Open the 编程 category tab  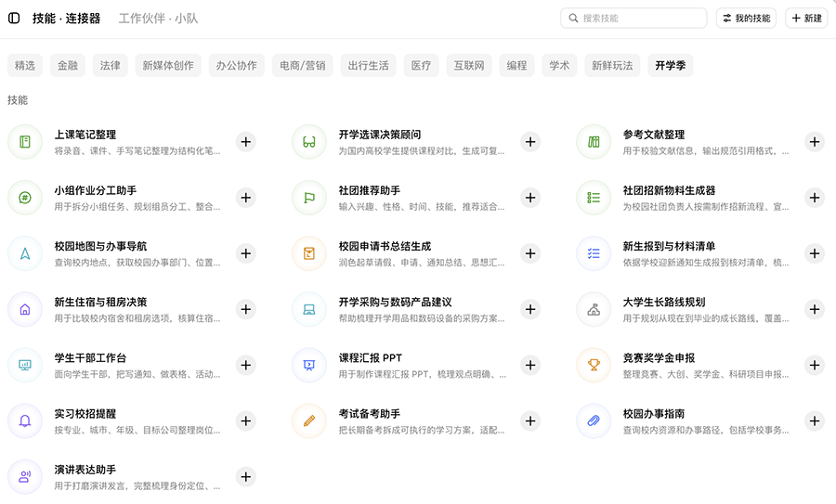(x=516, y=66)
